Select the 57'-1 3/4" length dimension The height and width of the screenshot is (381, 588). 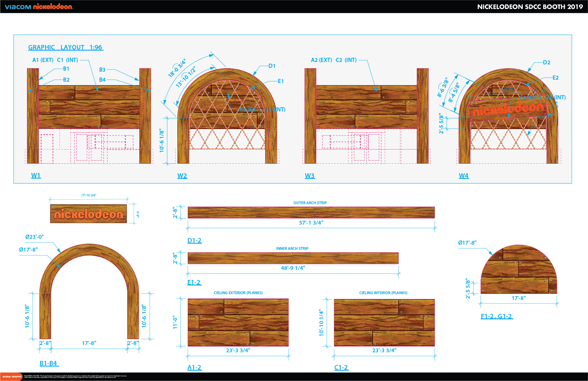pos(311,223)
